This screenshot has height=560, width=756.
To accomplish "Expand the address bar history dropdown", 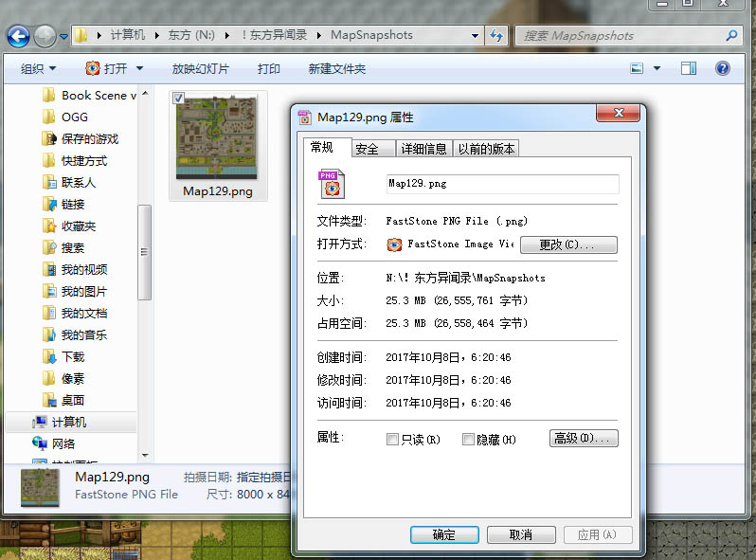I will click(x=475, y=36).
